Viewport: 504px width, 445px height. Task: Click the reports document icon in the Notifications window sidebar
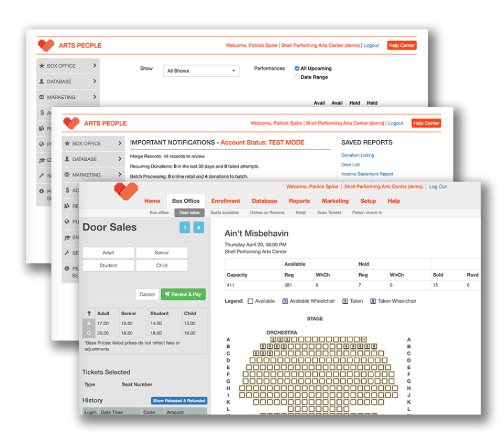[67, 206]
